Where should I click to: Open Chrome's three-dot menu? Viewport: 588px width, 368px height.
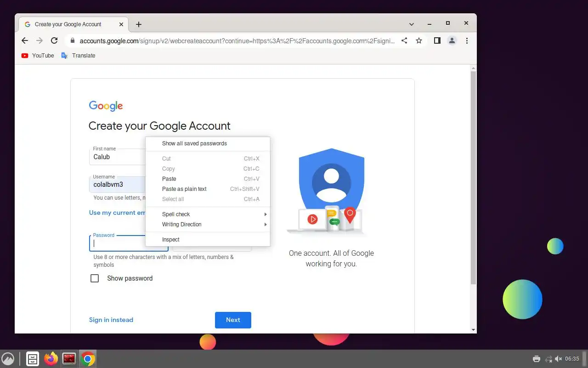pyautogui.click(x=467, y=40)
